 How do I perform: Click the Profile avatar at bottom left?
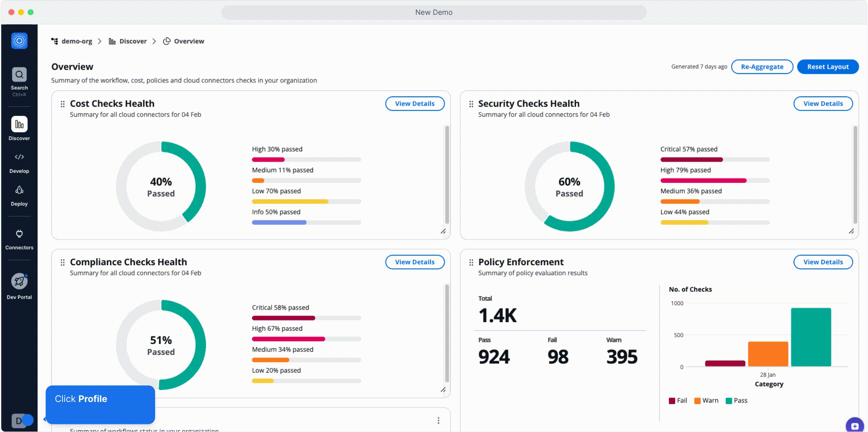pyautogui.click(x=18, y=420)
